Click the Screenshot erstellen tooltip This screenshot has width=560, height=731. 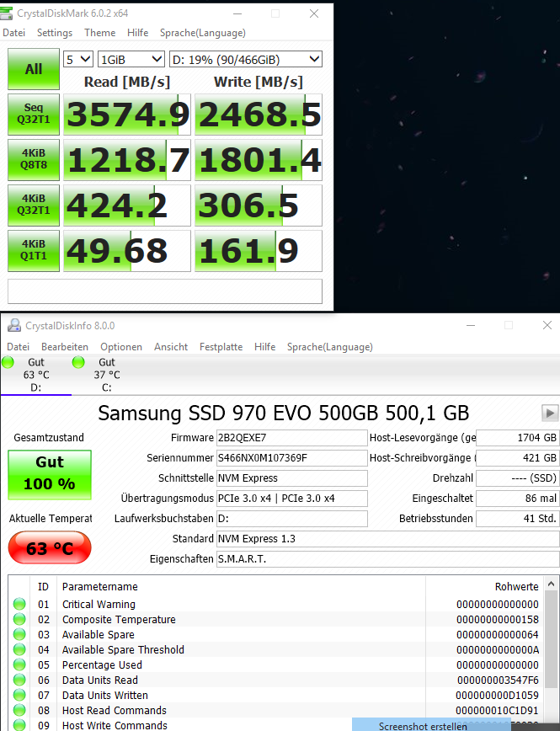[432, 725]
